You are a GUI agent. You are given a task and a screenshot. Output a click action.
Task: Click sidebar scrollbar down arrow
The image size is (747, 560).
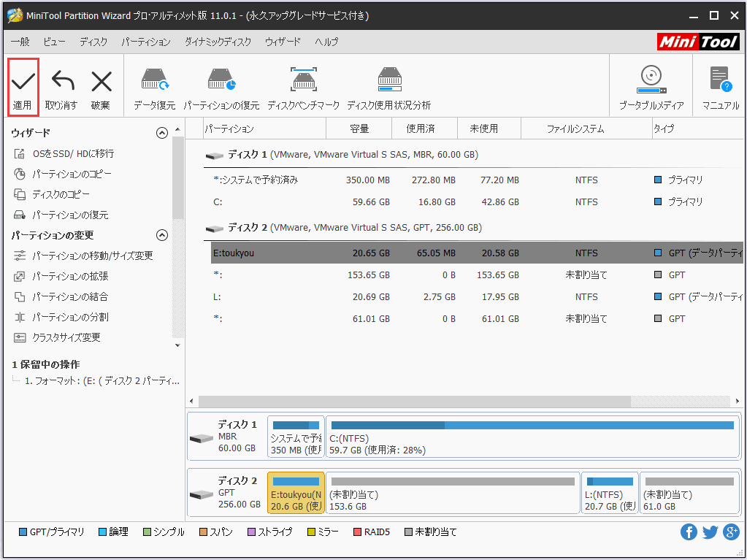pos(177,345)
